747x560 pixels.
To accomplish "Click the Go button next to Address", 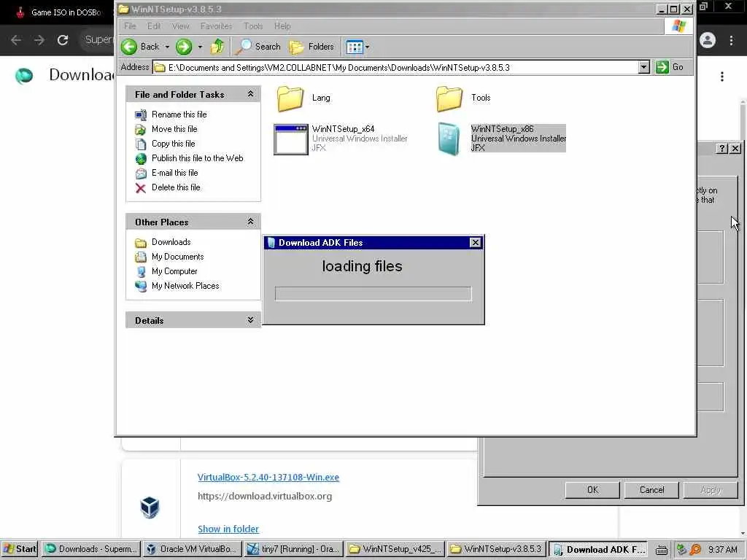I will (x=670, y=67).
